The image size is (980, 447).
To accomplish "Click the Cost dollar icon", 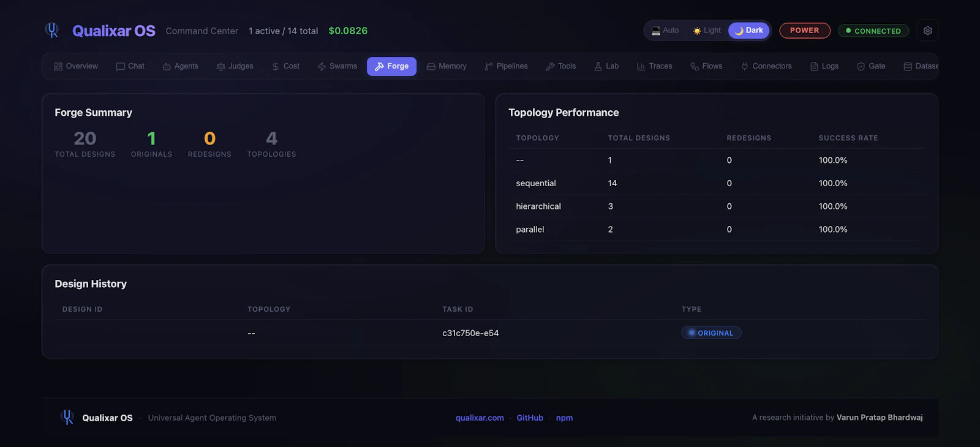I will 276,67.
